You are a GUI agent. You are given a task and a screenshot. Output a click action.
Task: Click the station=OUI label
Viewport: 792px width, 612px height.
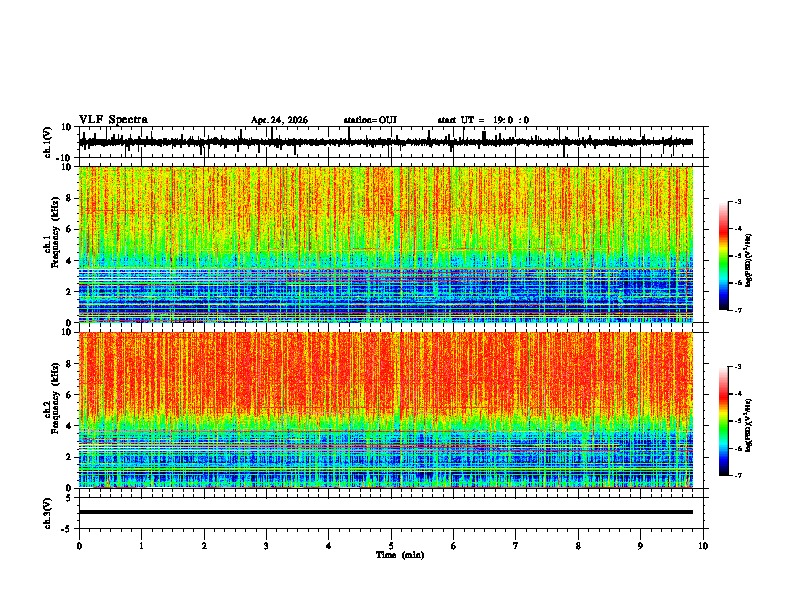[370, 120]
